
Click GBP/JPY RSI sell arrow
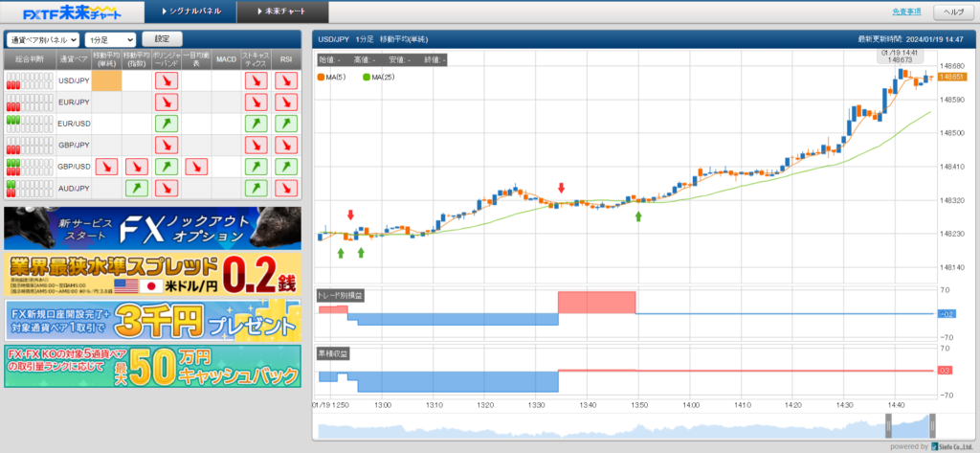click(286, 146)
